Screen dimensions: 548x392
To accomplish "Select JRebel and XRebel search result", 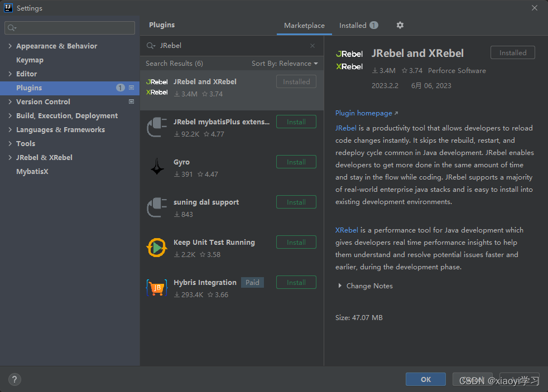I will click(232, 90).
